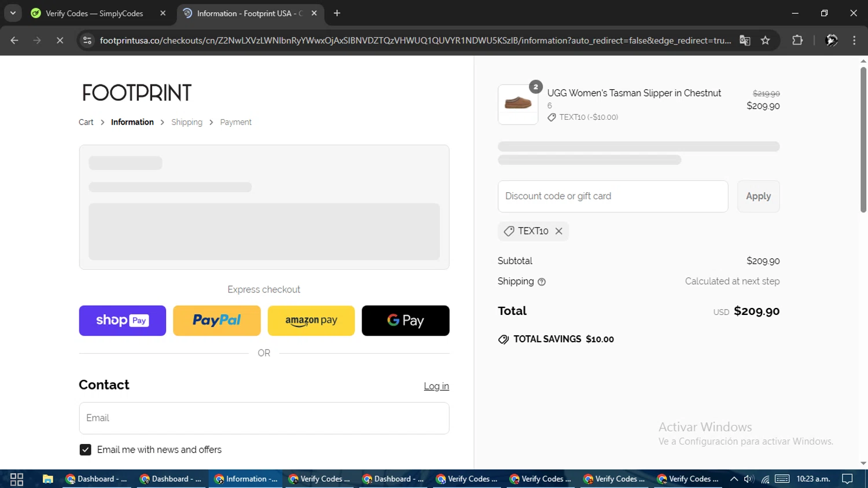Open a new browser tab
The image size is (868, 488).
click(337, 13)
